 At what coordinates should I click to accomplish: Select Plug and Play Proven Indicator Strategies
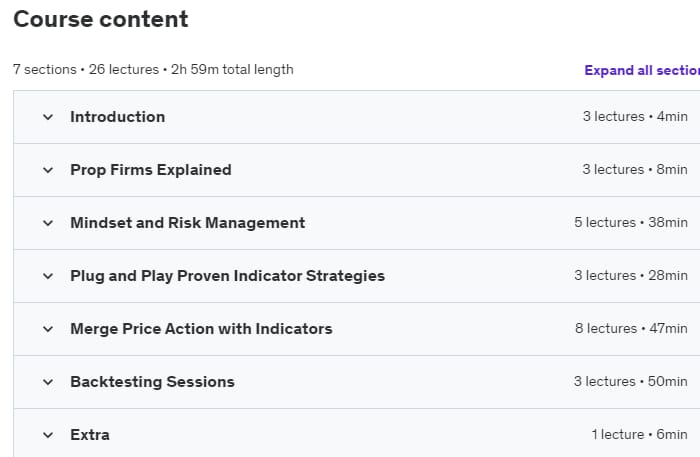pos(228,276)
